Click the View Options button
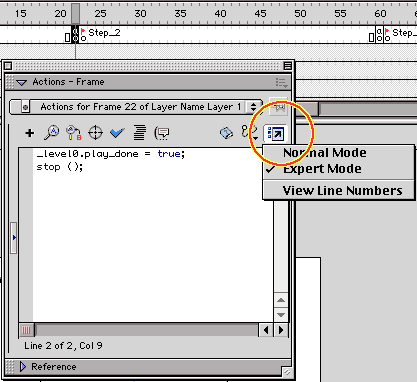417x382 pixels. pos(275,133)
